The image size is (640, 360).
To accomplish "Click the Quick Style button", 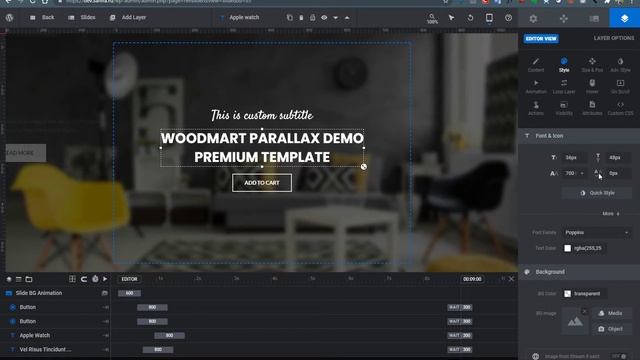I will 597,193.
